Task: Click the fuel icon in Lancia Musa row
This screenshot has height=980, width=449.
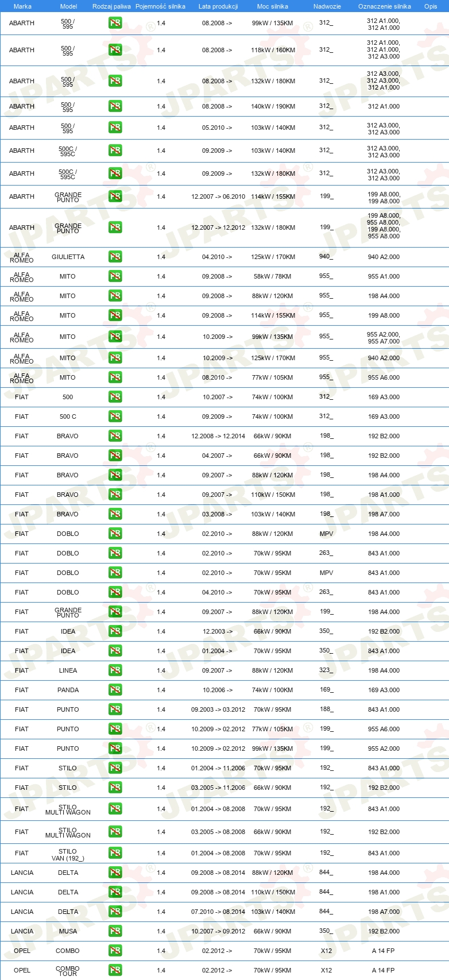Action: pos(115,931)
